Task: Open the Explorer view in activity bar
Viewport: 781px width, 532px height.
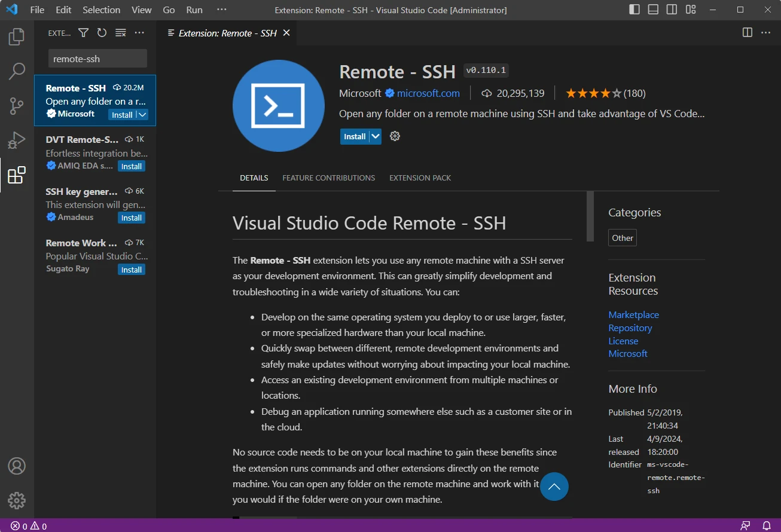Action: pos(17,37)
